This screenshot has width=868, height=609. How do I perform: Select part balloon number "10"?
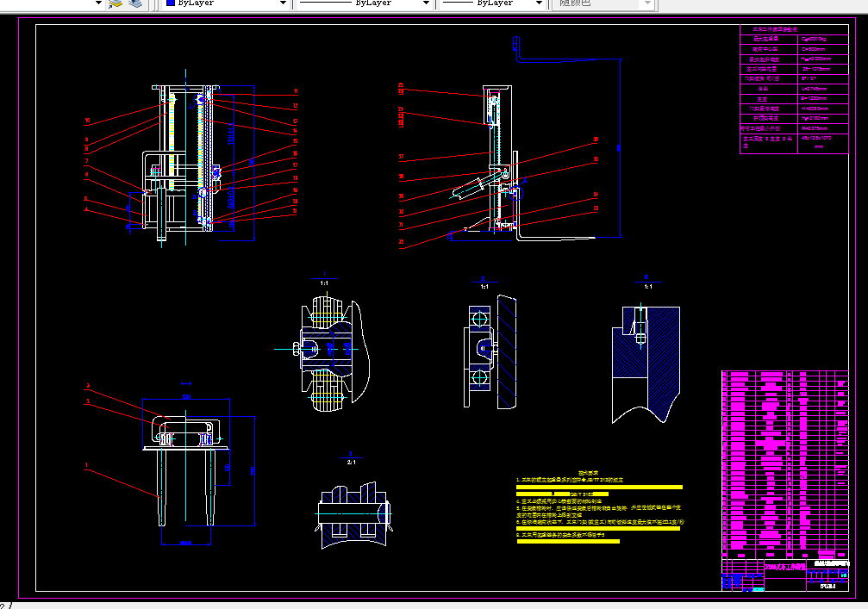click(x=87, y=121)
